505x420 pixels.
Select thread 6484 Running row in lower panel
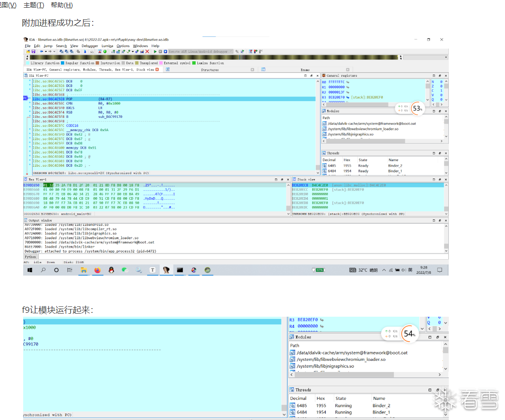click(366, 412)
